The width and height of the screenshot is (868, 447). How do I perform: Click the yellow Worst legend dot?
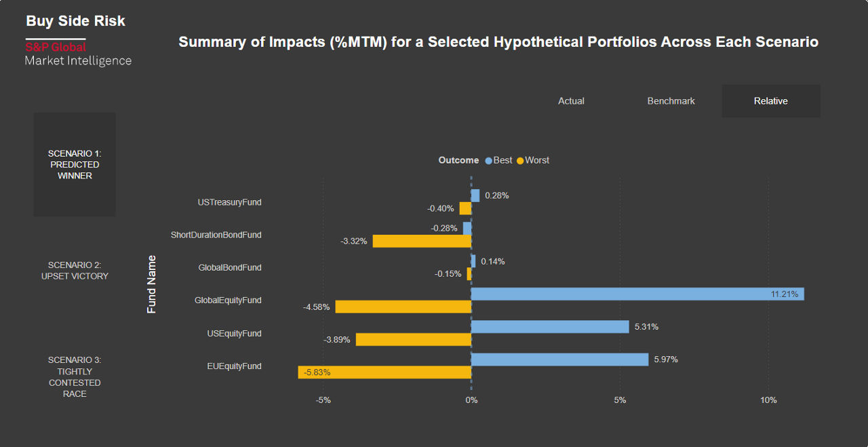(520, 161)
